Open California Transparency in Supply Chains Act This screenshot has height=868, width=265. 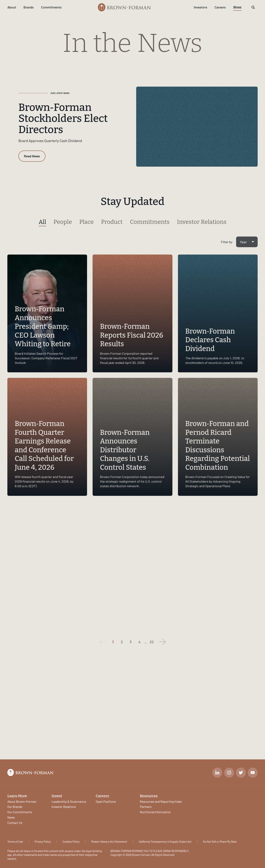coord(165,842)
